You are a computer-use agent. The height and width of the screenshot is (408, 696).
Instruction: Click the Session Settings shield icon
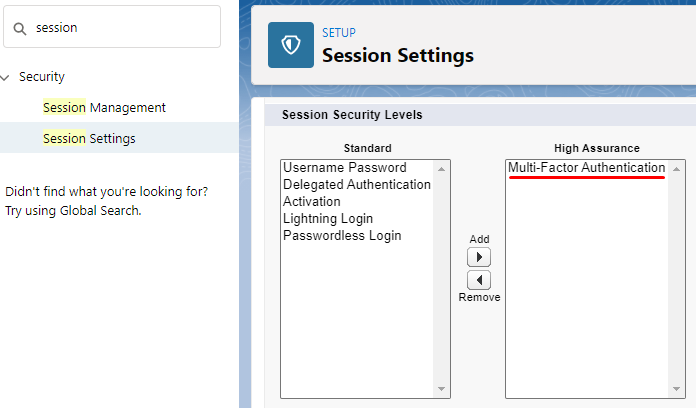291,45
